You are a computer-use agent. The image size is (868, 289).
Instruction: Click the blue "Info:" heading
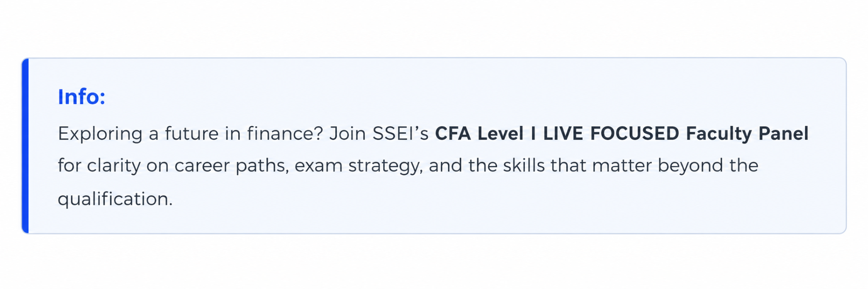pos(81,97)
